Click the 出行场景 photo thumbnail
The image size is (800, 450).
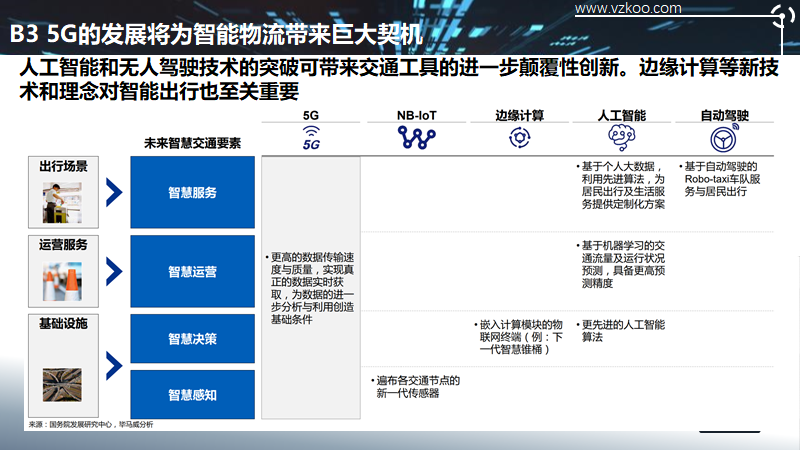tap(62, 203)
